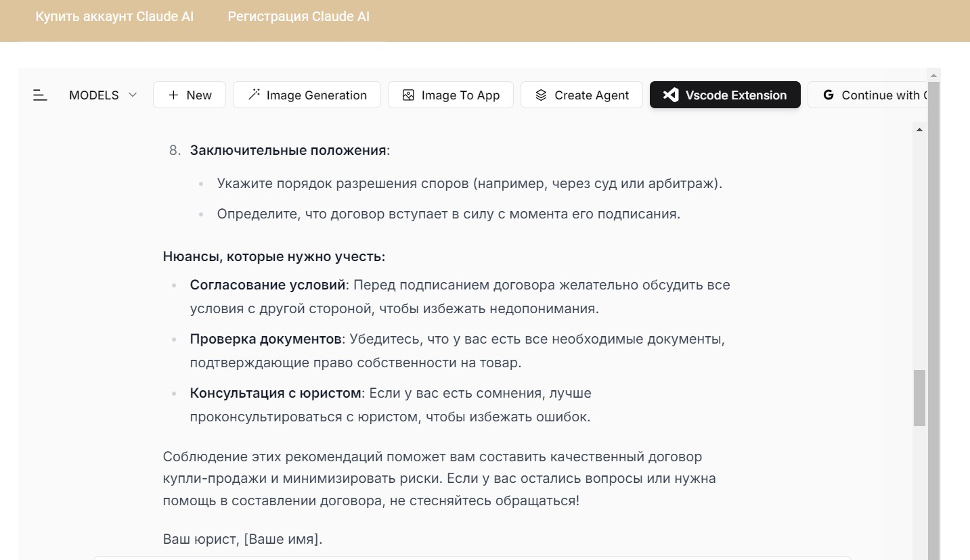Click the VS Code logo icon

coord(671,95)
